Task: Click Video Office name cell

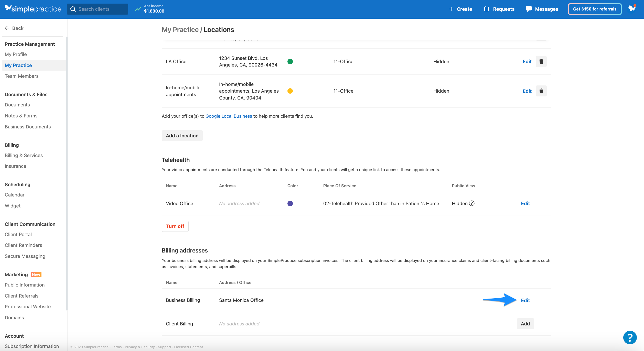Action: [179, 203]
